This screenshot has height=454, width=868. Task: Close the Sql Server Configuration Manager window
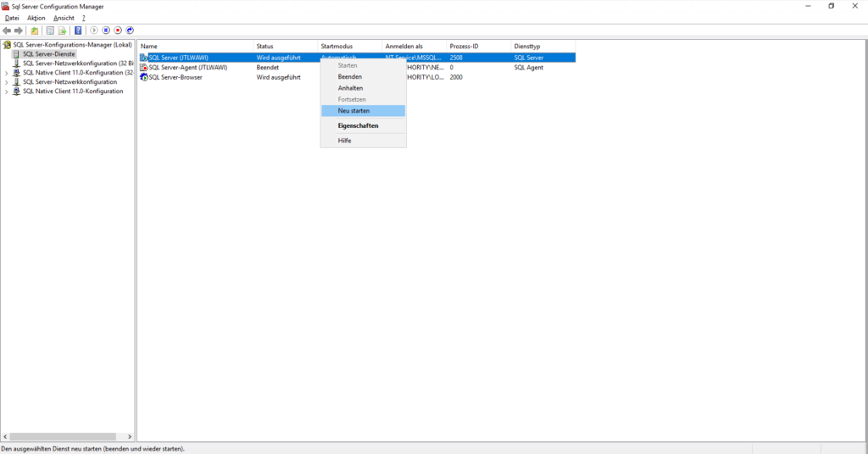click(x=854, y=6)
